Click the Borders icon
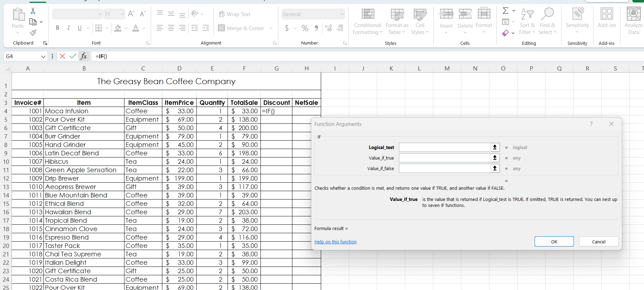This screenshot has height=290, width=644. [99, 28]
